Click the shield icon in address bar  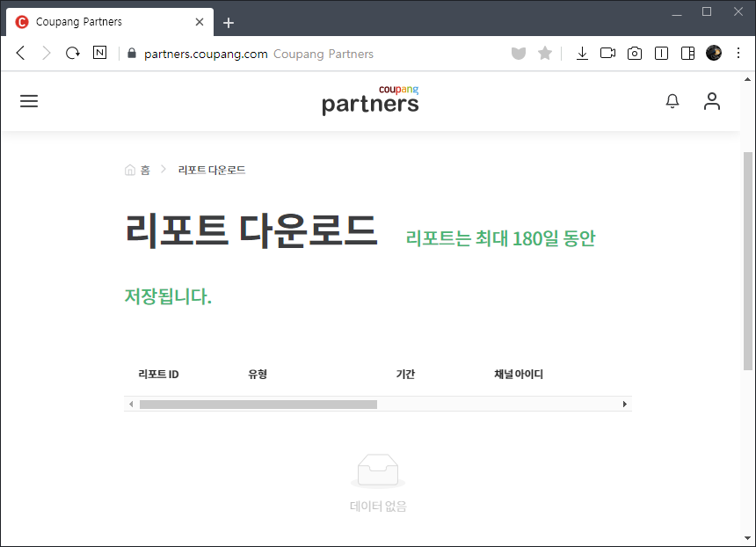(519, 53)
